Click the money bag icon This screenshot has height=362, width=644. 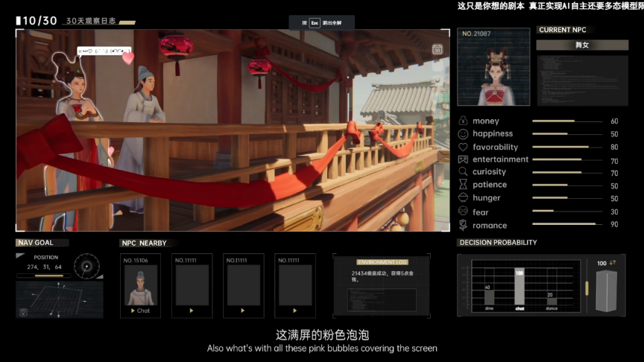pyautogui.click(x=463, y=121)
